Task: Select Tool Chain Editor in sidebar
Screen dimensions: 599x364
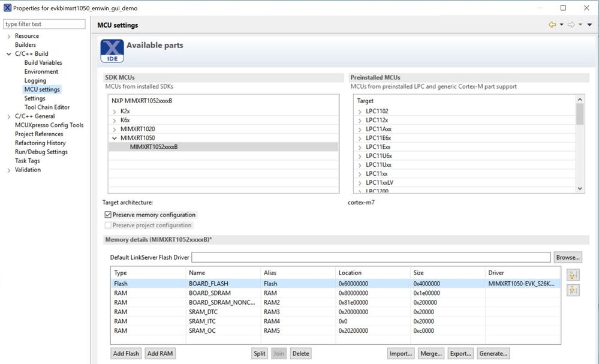Action: [47, 107]
